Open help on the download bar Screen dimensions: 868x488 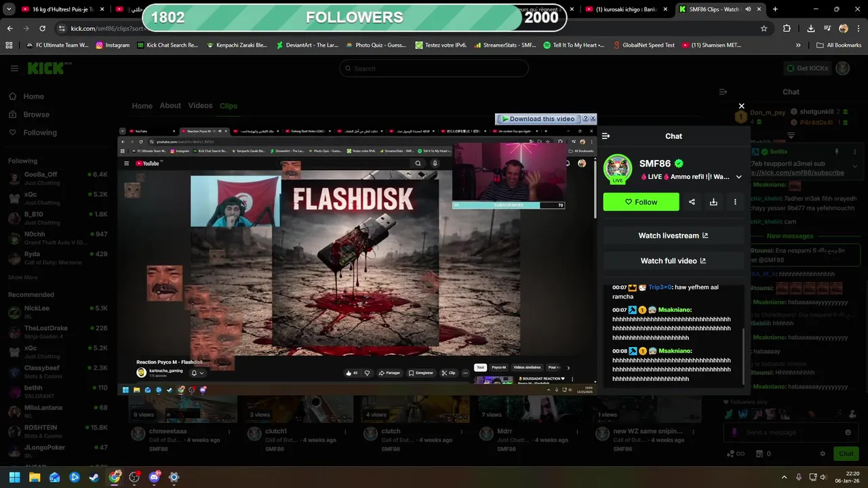(586, 119)
